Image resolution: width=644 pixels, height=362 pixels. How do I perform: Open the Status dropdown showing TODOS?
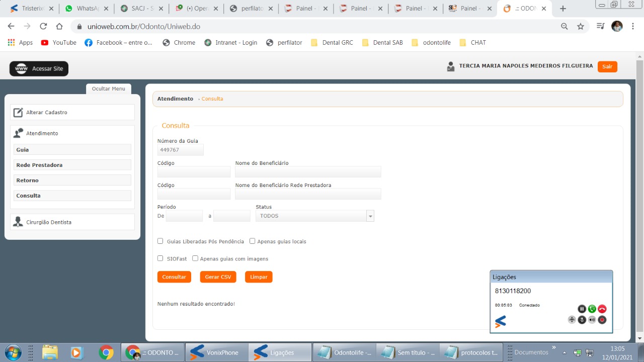[315, 216]
